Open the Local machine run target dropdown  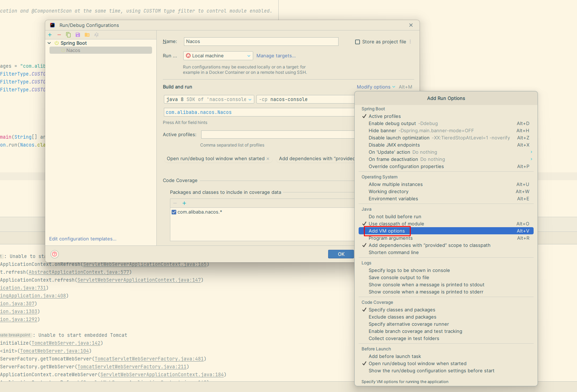point(218,56)
